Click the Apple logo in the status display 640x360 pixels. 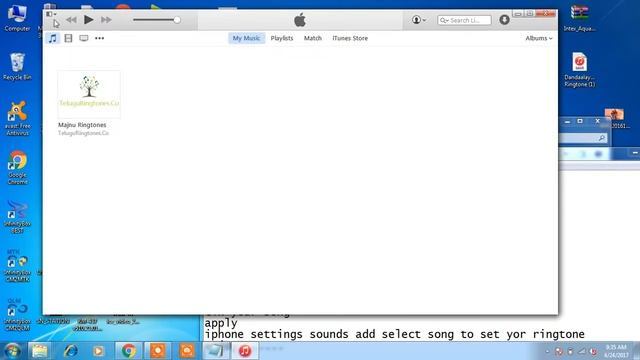[300, 20]
